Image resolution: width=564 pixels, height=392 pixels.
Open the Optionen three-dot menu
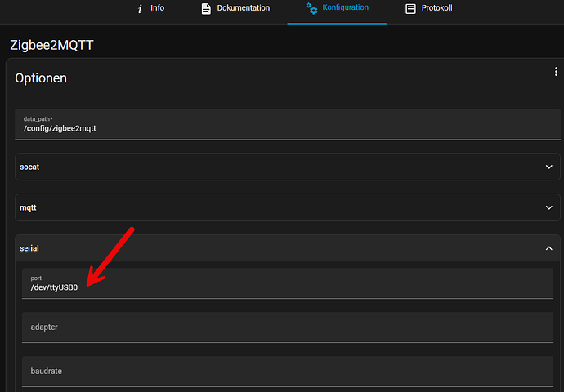pyautogui.click(x=556, y=72)
